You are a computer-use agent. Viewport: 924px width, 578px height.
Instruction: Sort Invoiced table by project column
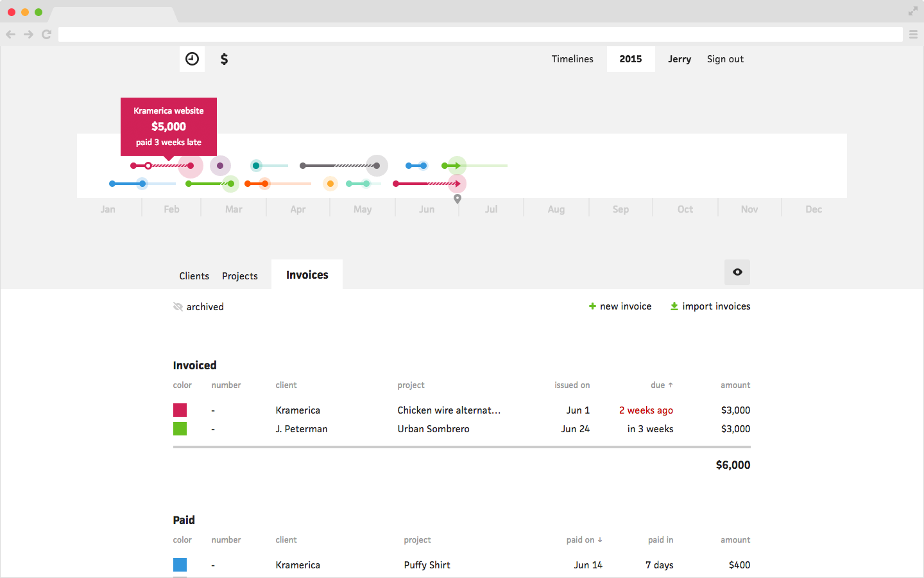tap(411, 385)
